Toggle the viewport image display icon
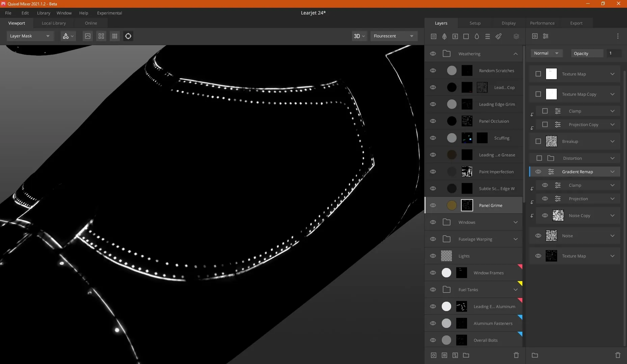The width and height of the screenshot is (627, 364). tap(88, 36)
